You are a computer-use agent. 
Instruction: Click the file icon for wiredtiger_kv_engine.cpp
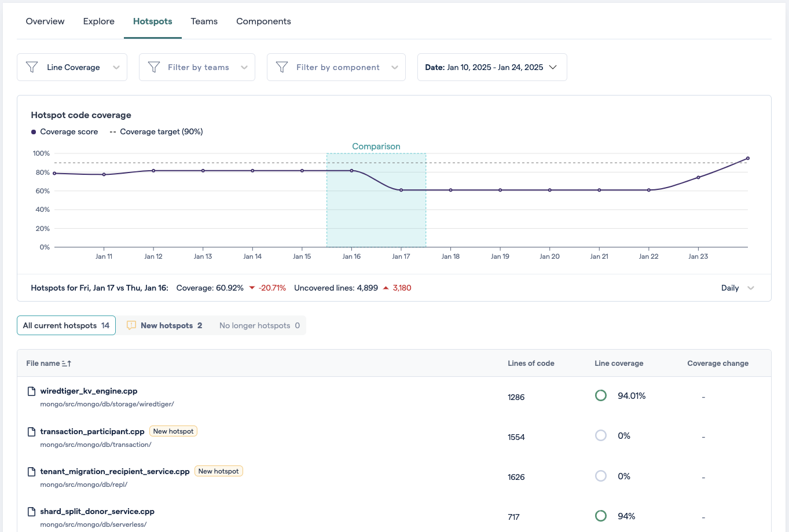pos(32,391)
